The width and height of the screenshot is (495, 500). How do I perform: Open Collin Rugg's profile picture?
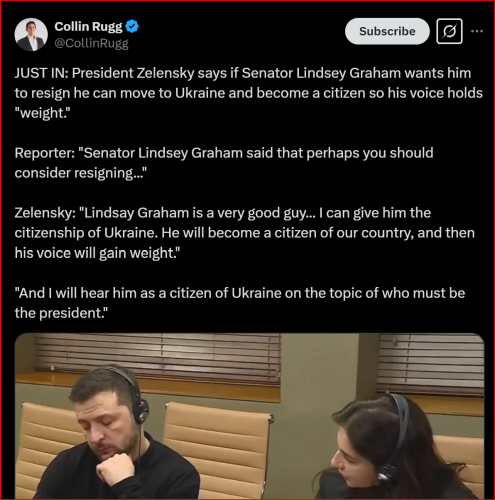tap(31, 35)
